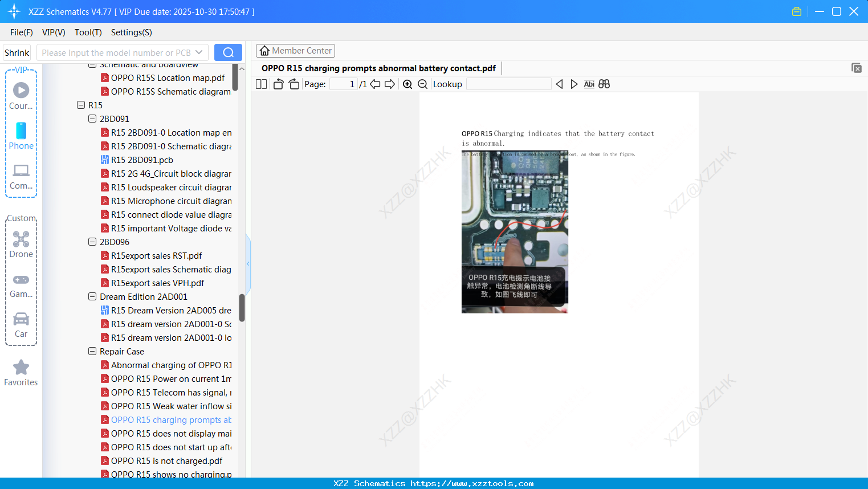
Task: Open the Course section in sidebar
Action: (21, 96)
